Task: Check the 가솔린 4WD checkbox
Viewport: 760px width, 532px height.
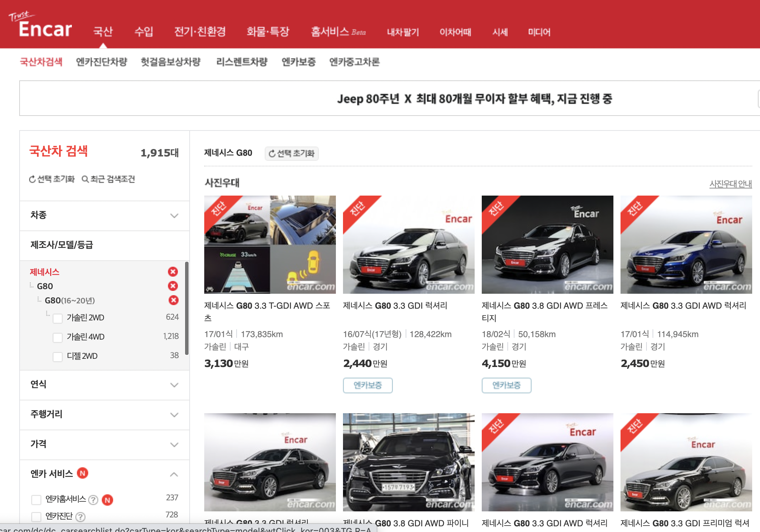Action: tap(58, 337)
